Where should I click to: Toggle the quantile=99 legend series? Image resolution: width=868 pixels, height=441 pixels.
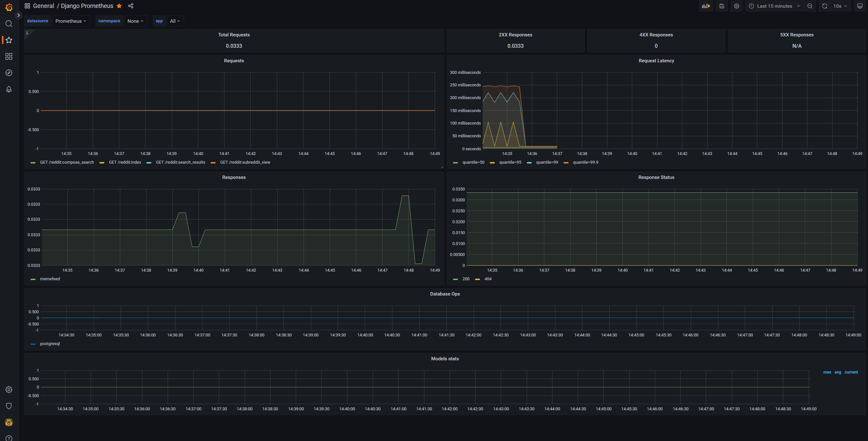(547, 162)
